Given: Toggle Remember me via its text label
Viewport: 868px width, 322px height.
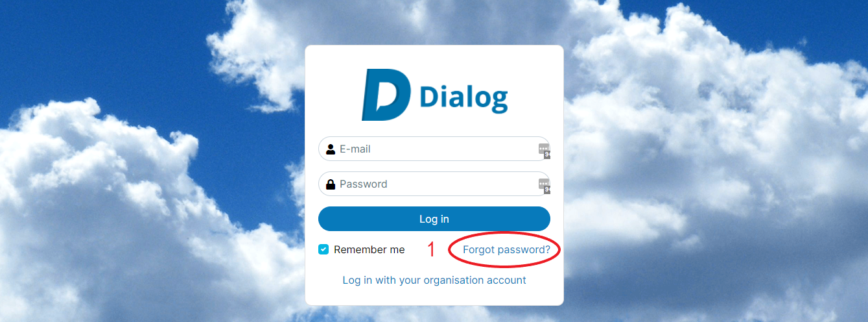Looking at the screenshot, I should [369, 250].
